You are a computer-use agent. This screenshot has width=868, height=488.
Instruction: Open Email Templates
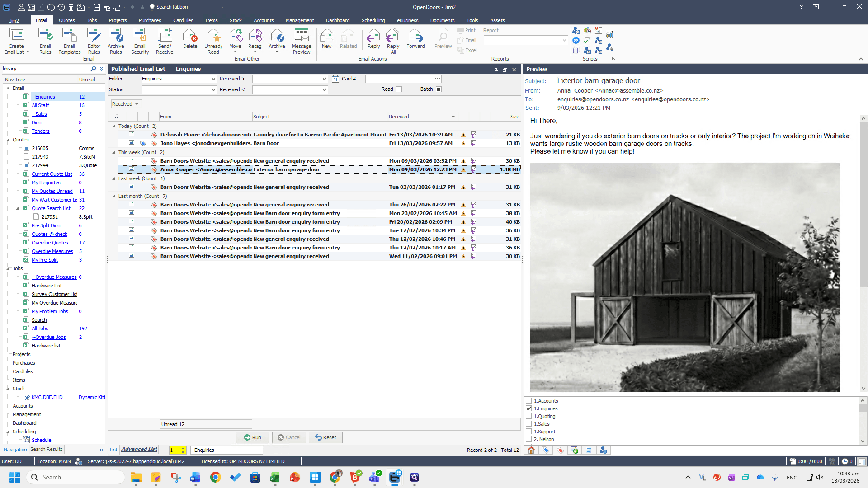[x=69, y=41]
